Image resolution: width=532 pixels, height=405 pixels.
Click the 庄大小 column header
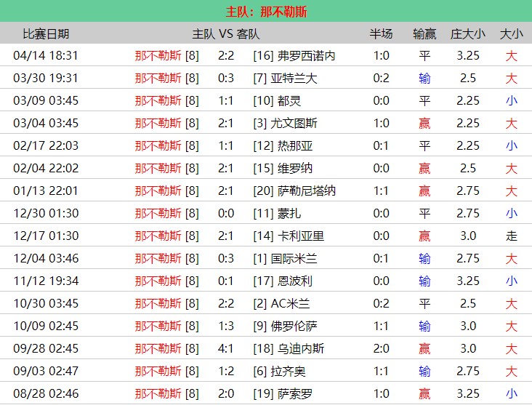click(468, 33)
